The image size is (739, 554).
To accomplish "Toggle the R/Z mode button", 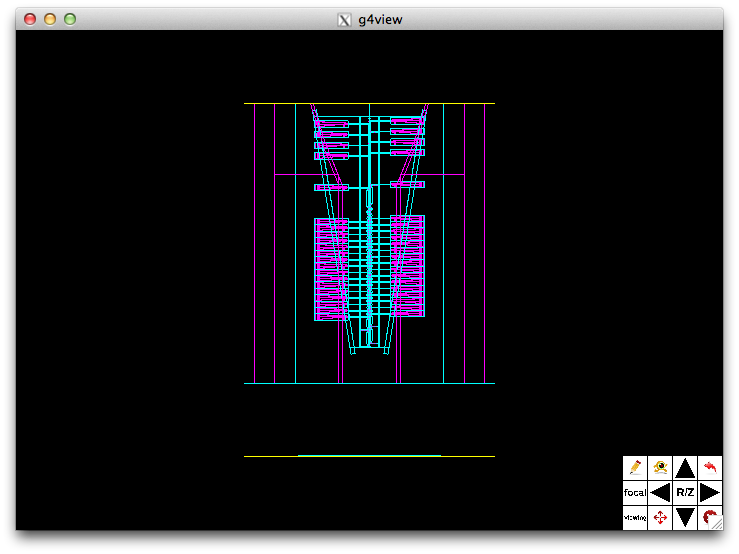I will click(x=685, y=492).
